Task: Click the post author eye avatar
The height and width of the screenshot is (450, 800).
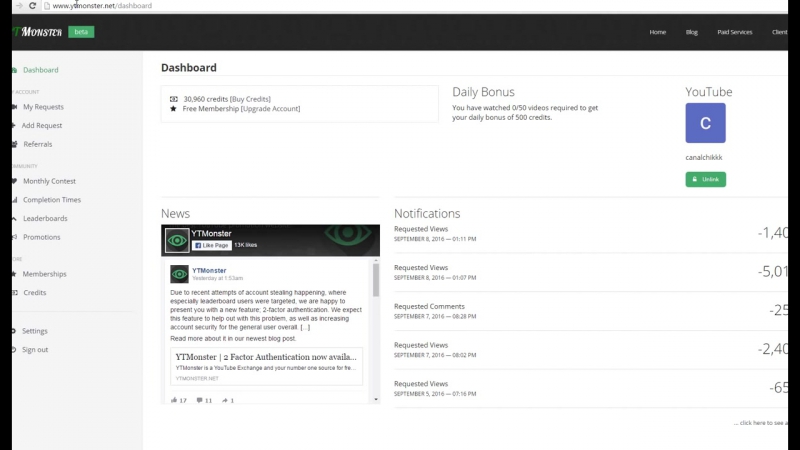Action: tap(179, 274)
